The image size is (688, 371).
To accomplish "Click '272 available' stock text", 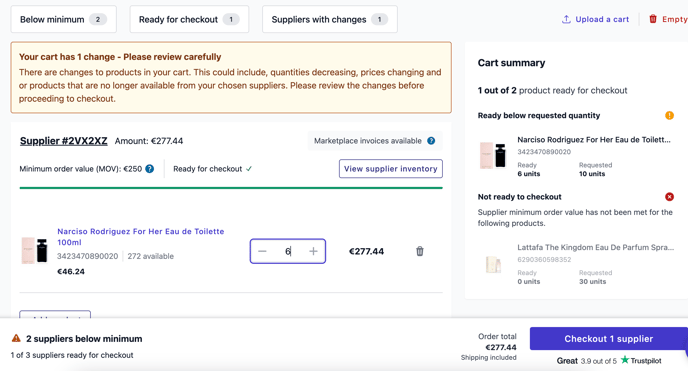I will point(150,256).
